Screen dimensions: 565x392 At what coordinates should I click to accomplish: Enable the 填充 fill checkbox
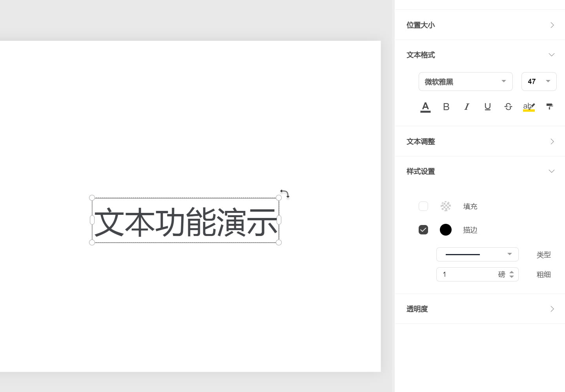click(423, 206)
